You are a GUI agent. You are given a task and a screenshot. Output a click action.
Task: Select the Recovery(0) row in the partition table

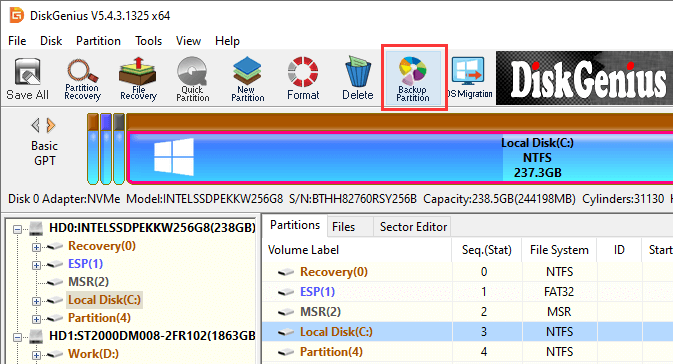click(468, 272)
